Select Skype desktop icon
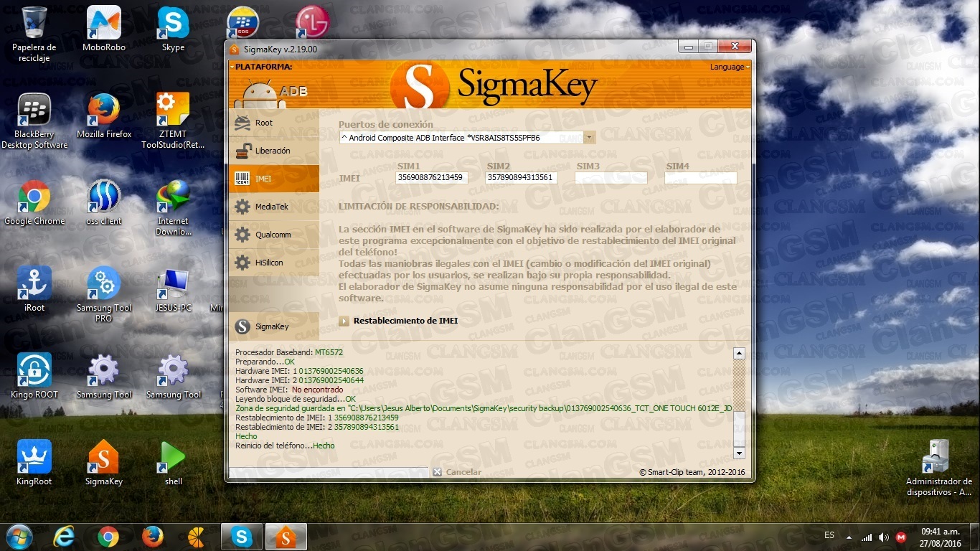This screenshot has height=551, width=980. [173, 29]
